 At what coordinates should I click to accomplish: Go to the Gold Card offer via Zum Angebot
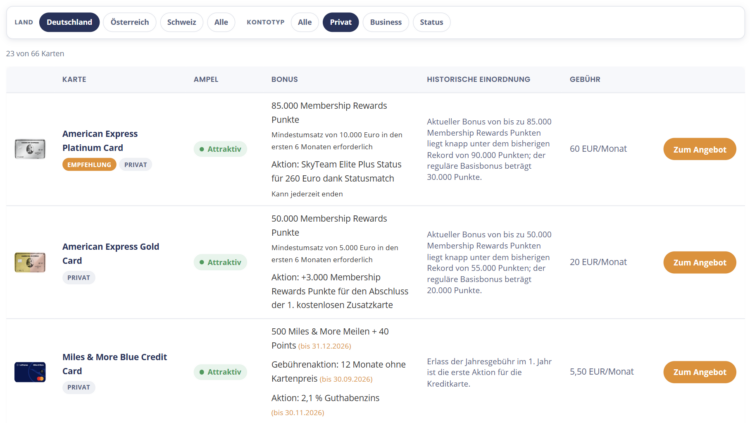click(x=699, y=262)
